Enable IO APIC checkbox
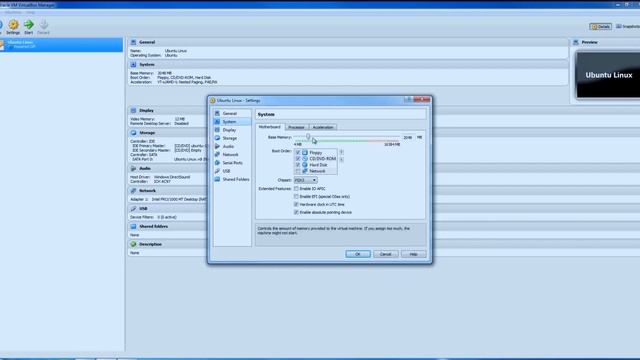The height and width of the screenshot is (360, 640). tap(296, 189)
